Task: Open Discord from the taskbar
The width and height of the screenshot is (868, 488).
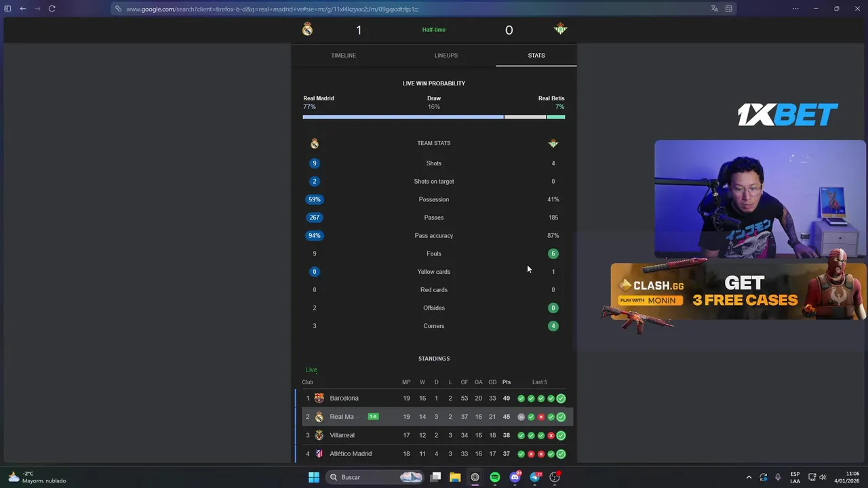Action: pos(515,477)
